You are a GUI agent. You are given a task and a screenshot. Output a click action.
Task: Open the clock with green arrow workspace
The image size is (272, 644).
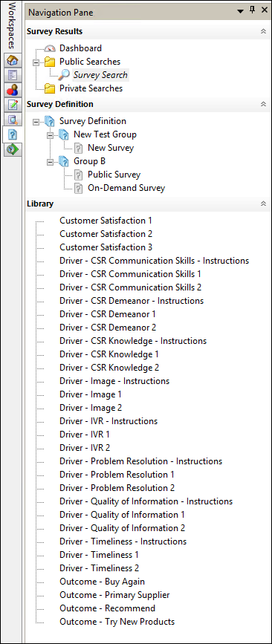(x=13, y=149)
